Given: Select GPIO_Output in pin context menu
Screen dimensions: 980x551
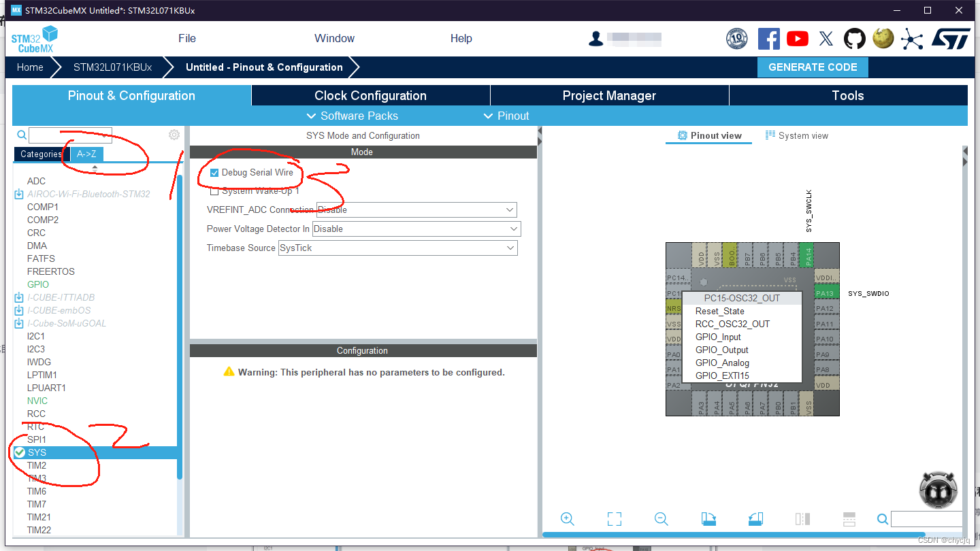Looking at the screenshot, I should click(x=722, y=350).
